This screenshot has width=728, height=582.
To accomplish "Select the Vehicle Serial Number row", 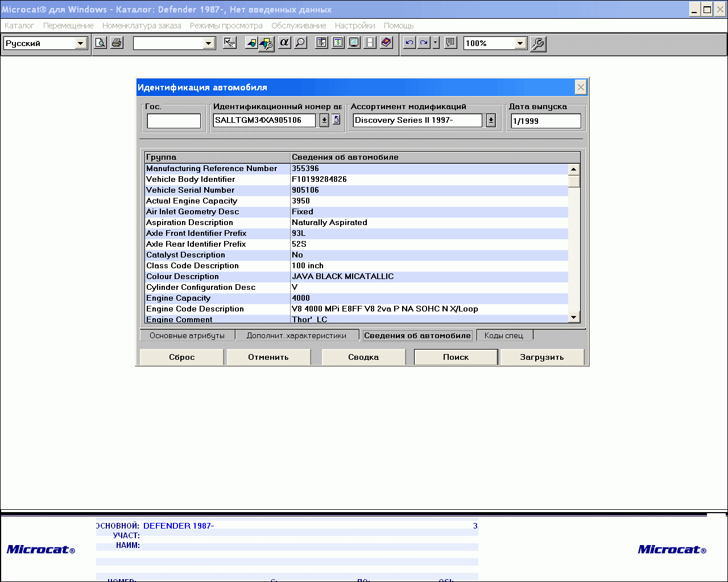I will click(x=357, y=190).
